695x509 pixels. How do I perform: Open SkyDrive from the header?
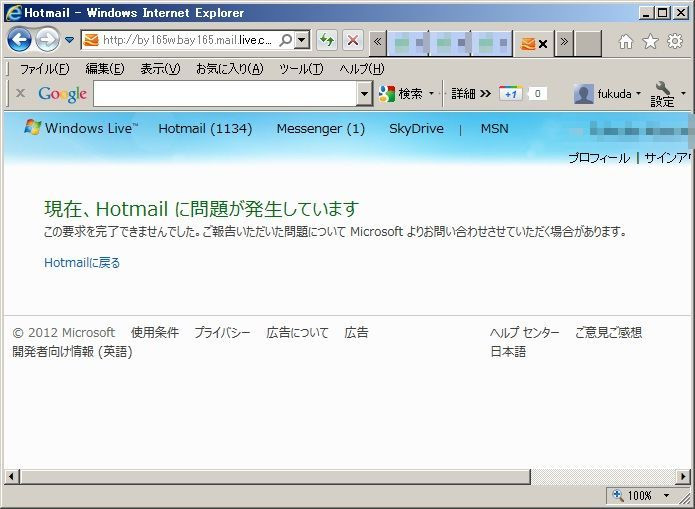(x=416, y=129)
